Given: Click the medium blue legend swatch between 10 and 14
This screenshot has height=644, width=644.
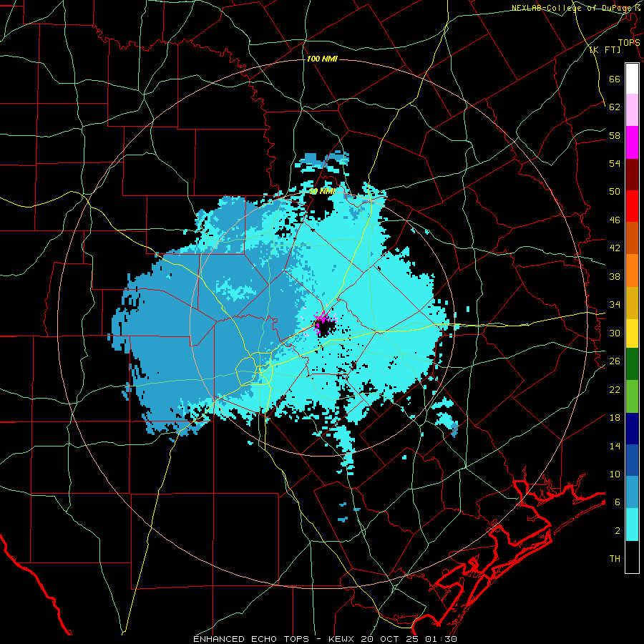Looking at the screenshot, I should [632, 460].
